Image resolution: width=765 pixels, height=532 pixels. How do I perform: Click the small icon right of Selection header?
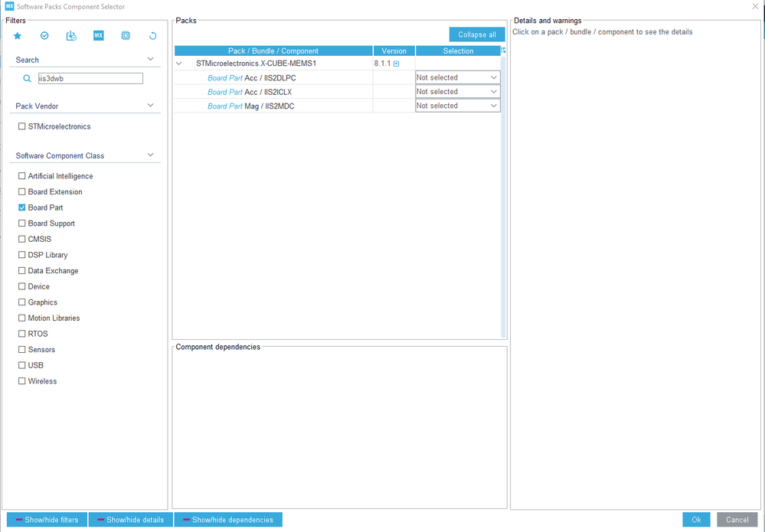(504, 51)
